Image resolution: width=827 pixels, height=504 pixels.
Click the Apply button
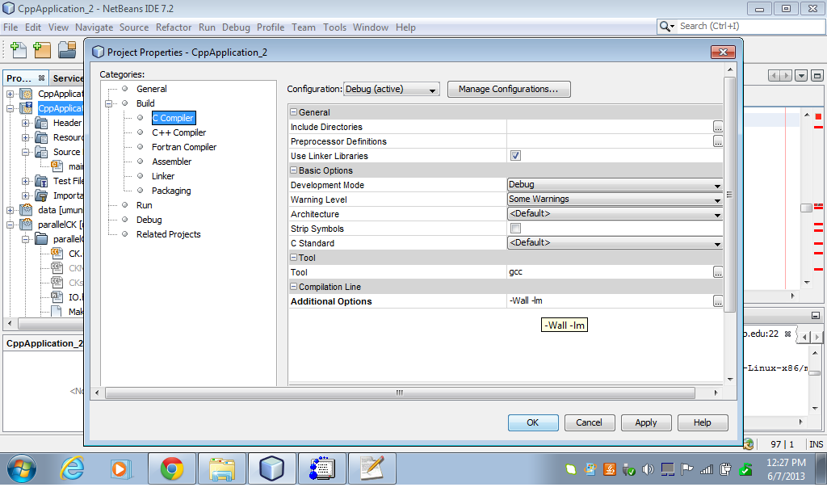[x=645, y=422]
